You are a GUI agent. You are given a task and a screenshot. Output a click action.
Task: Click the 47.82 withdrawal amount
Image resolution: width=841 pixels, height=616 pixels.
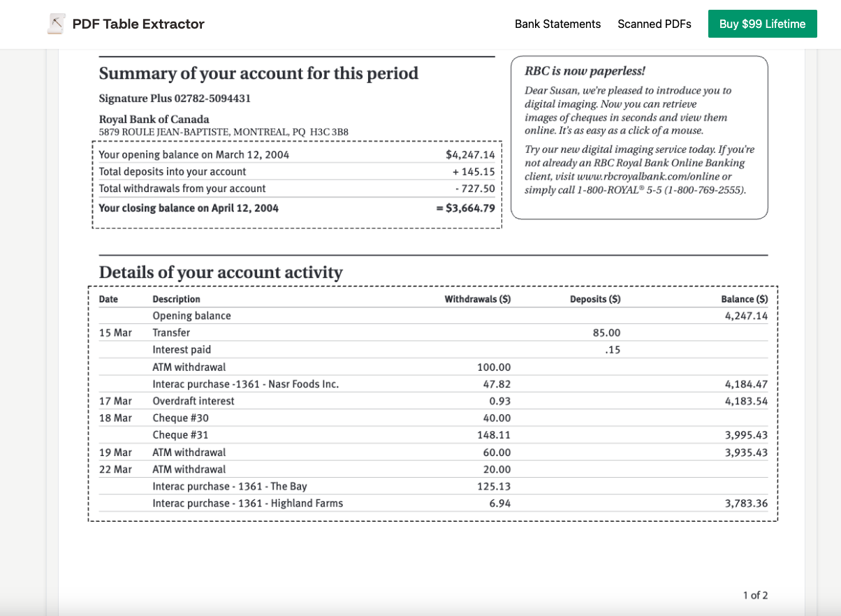pos(497,384)
